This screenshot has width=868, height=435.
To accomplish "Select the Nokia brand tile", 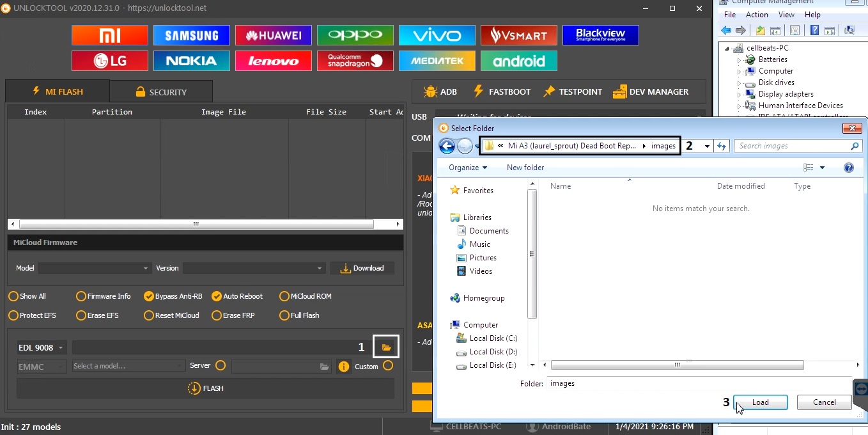I will coord(192,61).
